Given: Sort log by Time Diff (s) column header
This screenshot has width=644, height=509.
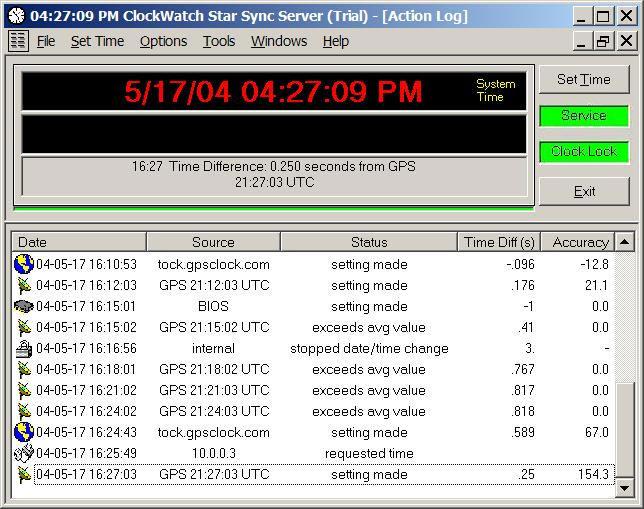Looking at the screenshot, I should pos(499,242).
